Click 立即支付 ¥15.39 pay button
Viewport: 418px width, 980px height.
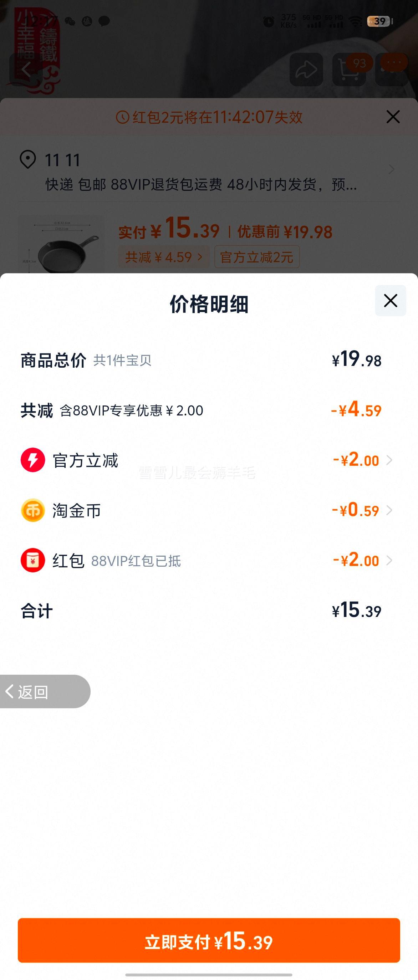click(209, 940)
